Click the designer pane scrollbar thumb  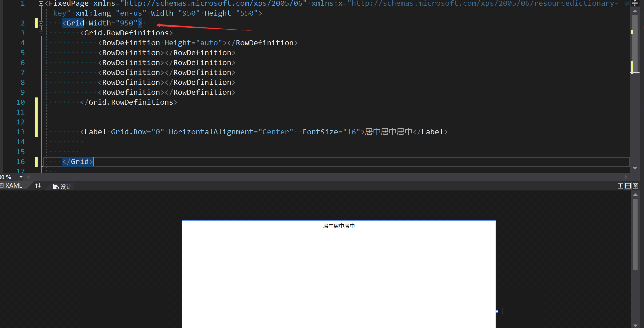point(635,234)
